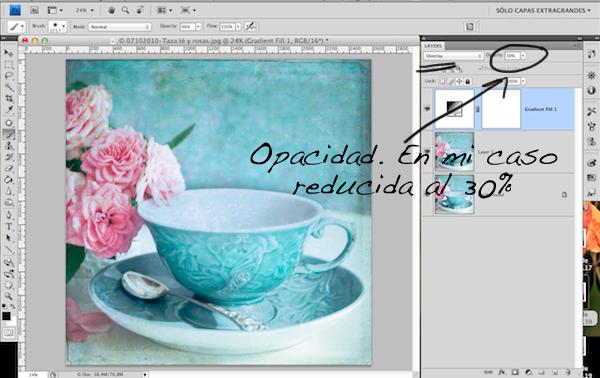Reset default foreground and background colors
The image size is (600, 378).
point(4,307)
